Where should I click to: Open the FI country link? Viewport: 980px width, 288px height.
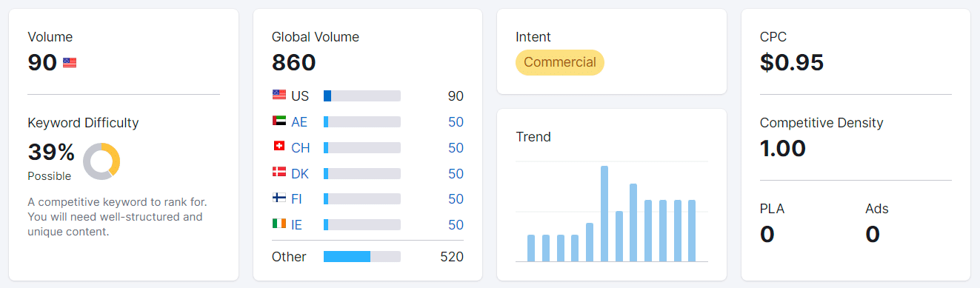coord(296,199)
